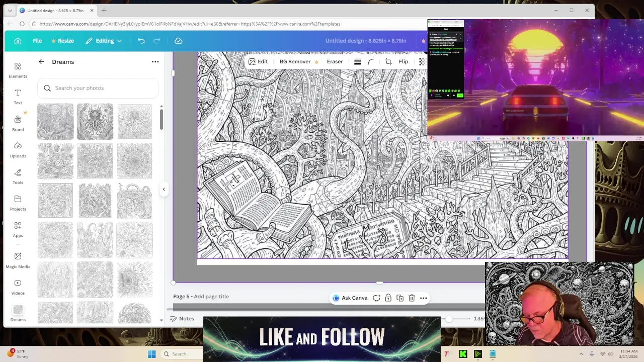Open the Magic Media panel
Image resolution: width=644 pixels, height=362 pixels.
click(x=18, y=260)
